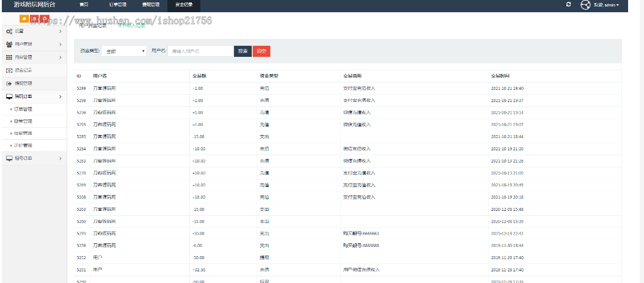Image resolution: width=644 pixels, height=283 pixels.
Task: Expand the 租号订单 sidebar chevron
Action: click(60, 158)
